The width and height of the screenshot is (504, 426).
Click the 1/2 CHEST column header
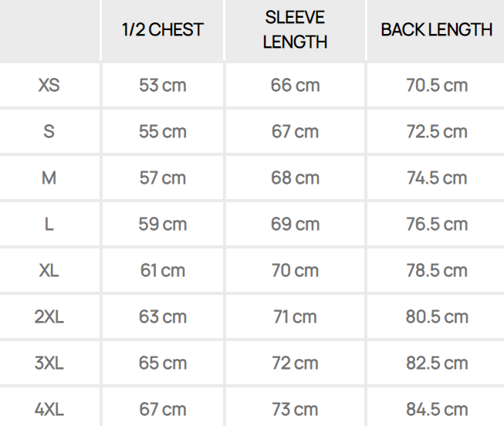[x=163, y=30]
